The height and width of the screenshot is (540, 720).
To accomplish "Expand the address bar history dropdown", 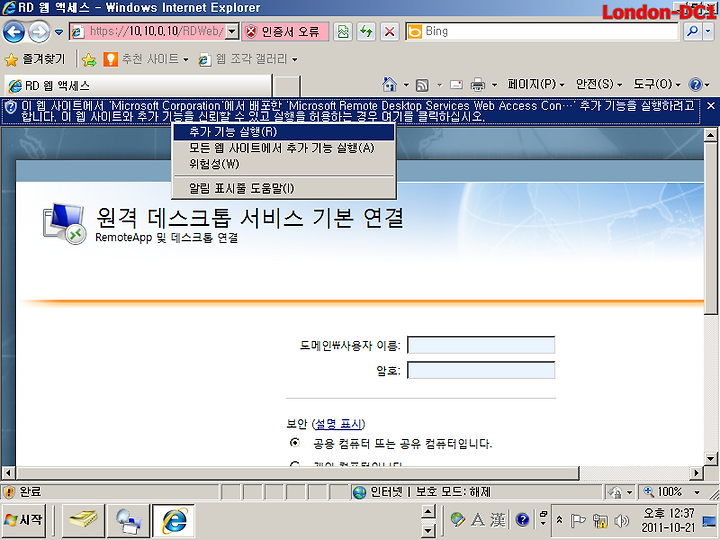I will click(x=233, y=31).
